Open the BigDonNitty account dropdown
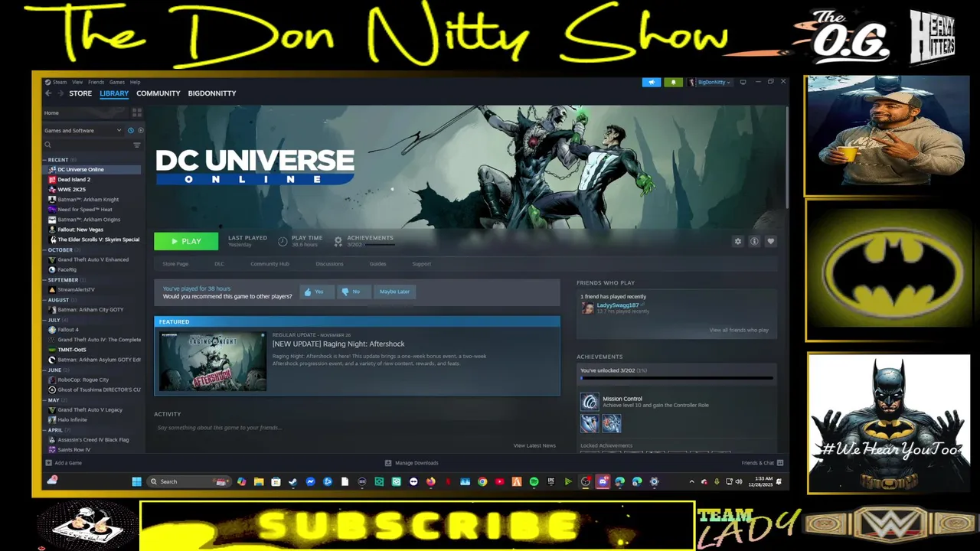The height and width of the screenshot is (551, 980). tap(710, 82)
